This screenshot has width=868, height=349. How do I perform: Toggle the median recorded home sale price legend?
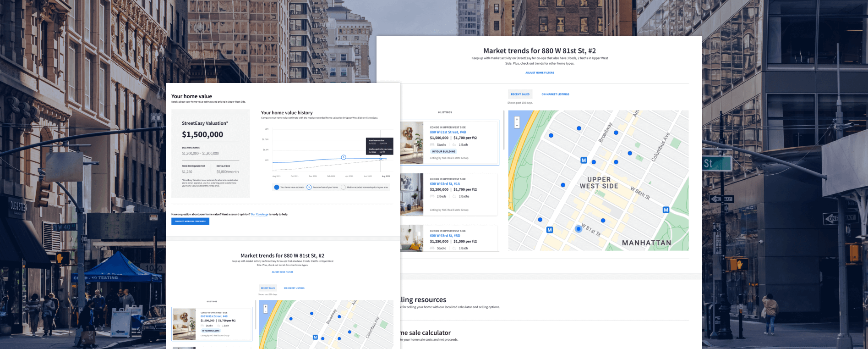(x=344, y=187)
